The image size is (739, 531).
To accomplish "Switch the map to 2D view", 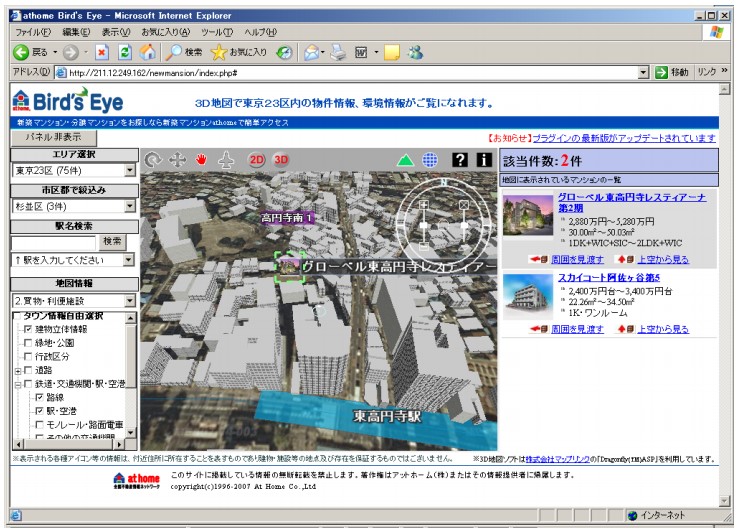I will (x=257, y=160).
